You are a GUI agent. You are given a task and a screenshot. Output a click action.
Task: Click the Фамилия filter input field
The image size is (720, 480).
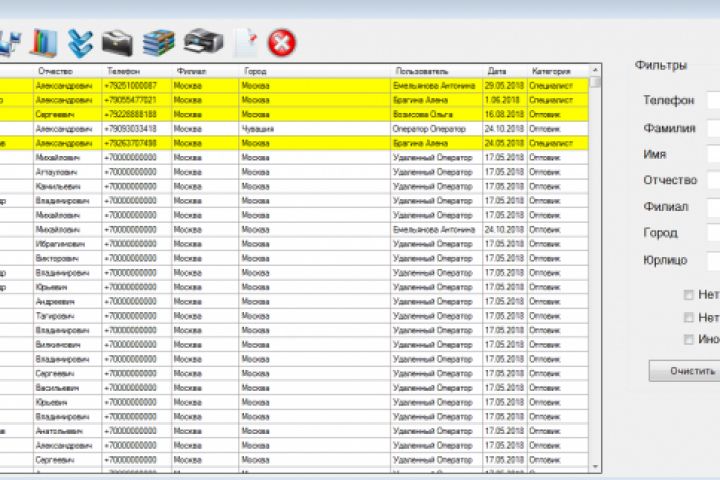[x=713, y=127]
